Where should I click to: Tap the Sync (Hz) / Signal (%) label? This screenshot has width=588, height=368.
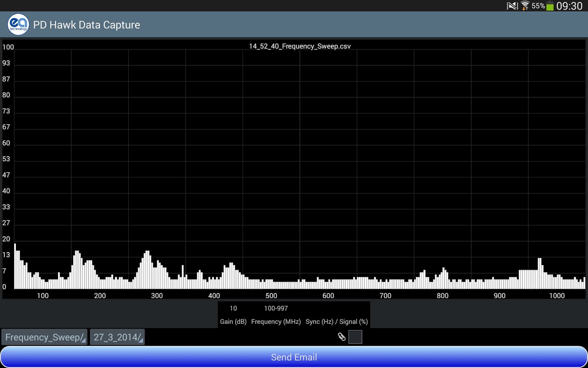tap(337, 322)
